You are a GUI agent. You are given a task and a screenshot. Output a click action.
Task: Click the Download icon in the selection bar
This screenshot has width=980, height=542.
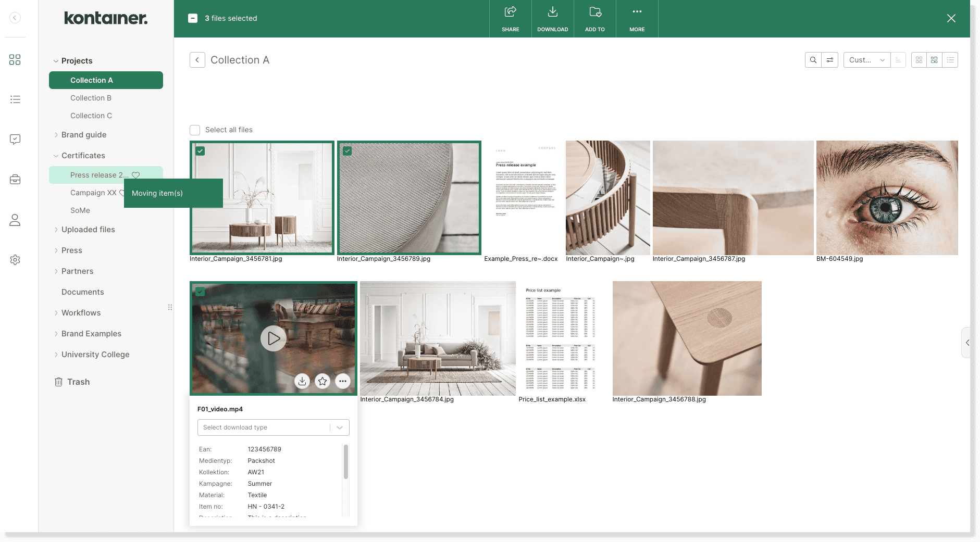click(552, 18)
